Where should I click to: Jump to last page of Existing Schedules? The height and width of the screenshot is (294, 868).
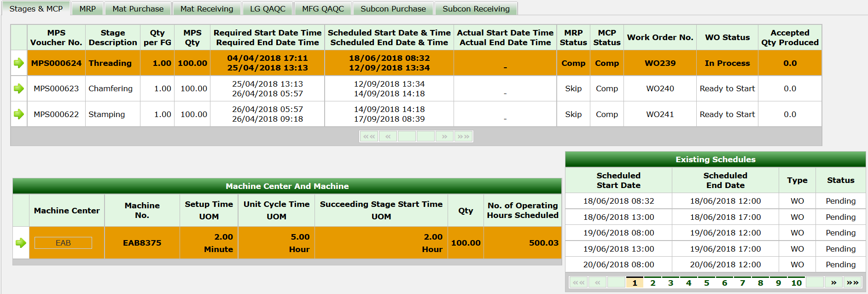[852, 282]
